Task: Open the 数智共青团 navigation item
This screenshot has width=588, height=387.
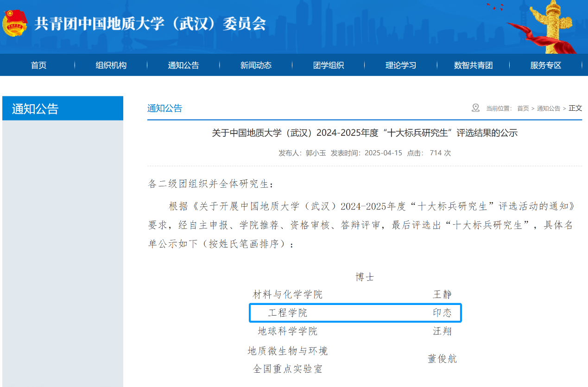Action: click(x=473, y=65)
